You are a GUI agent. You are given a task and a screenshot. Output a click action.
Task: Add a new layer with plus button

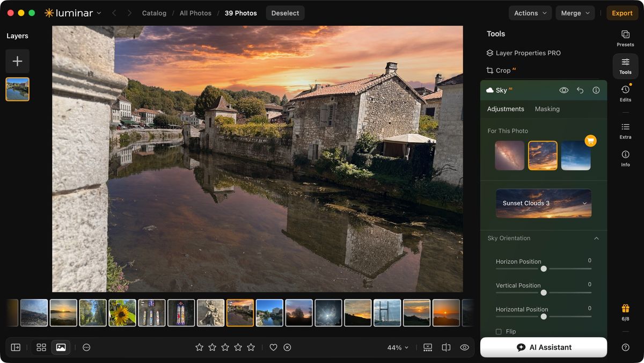(x=17, y=61)
